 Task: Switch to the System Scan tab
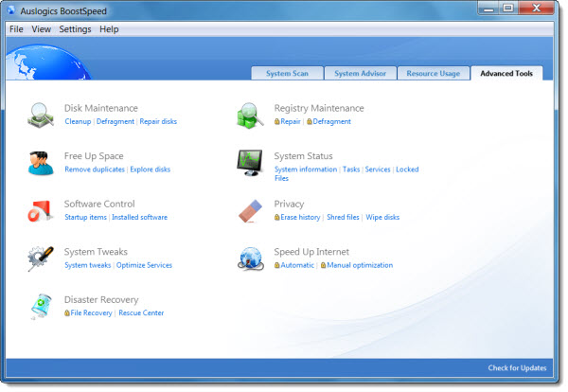[x=287, y=73]
